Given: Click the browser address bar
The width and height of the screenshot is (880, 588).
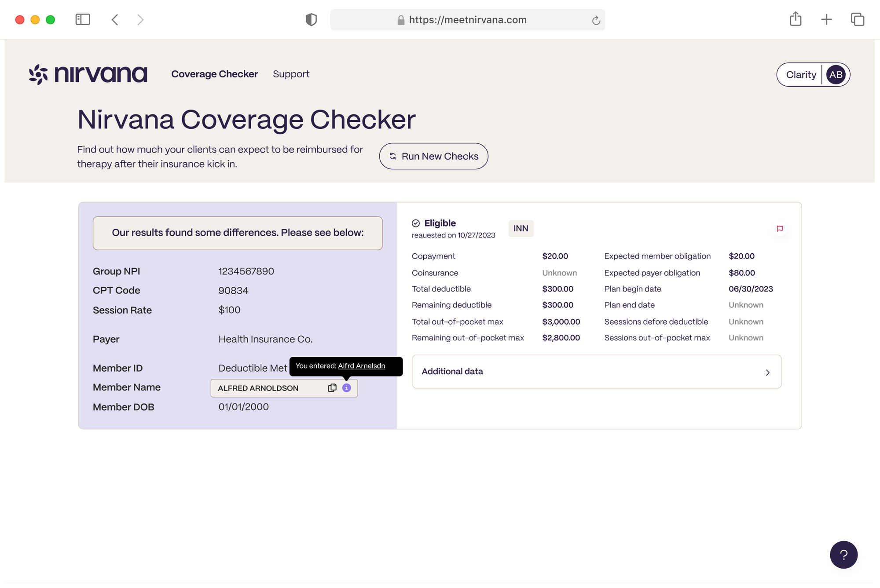Looking at the screenshot, I should click(467, 20).
